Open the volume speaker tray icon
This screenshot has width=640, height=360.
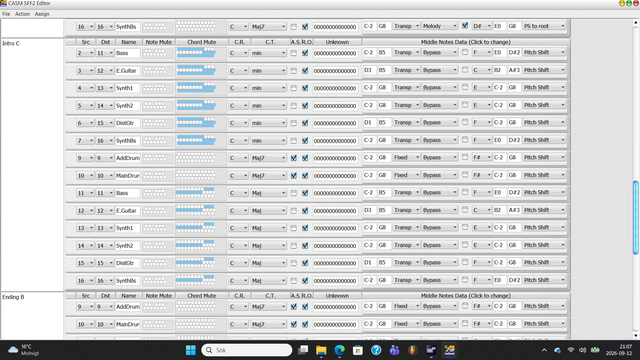582,350
